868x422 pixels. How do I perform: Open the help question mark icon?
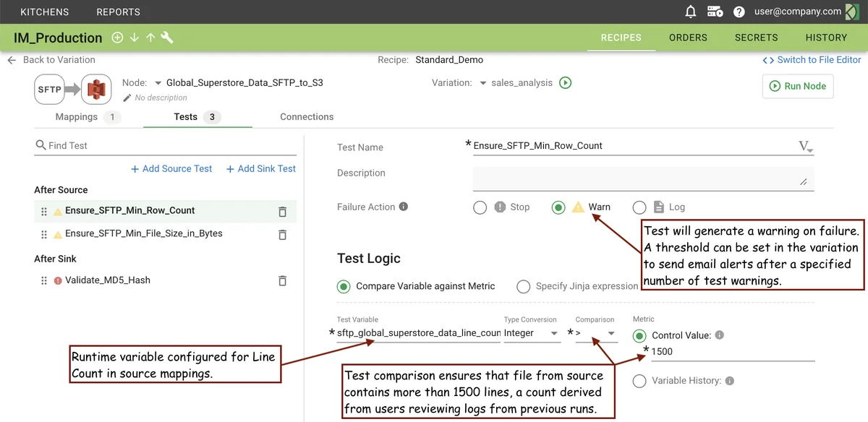tap(739, 12)
